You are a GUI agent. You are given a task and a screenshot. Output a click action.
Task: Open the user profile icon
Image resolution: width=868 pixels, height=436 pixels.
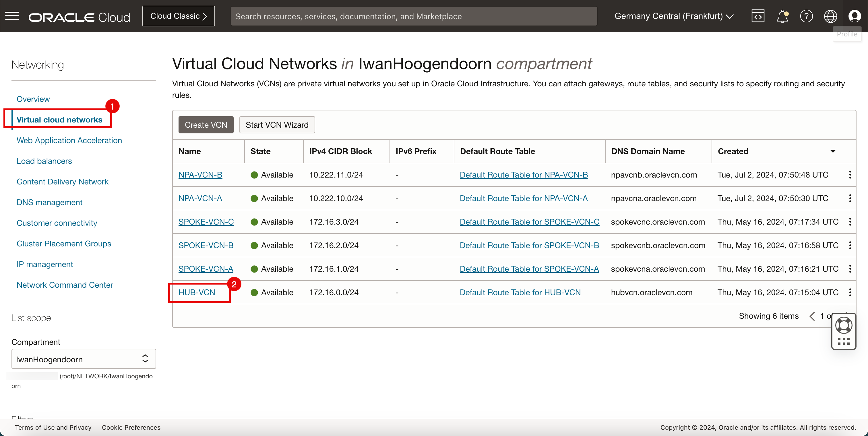[x=855, y=16]
